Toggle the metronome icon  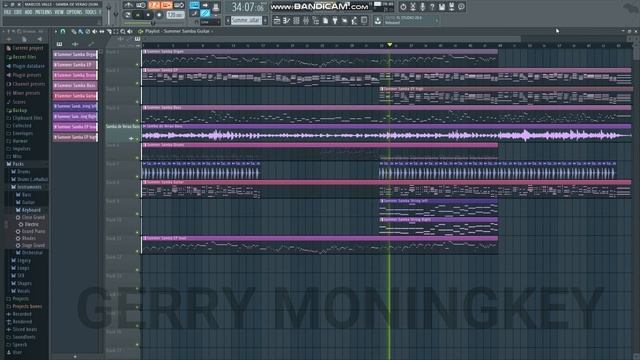tap(129, 5)
